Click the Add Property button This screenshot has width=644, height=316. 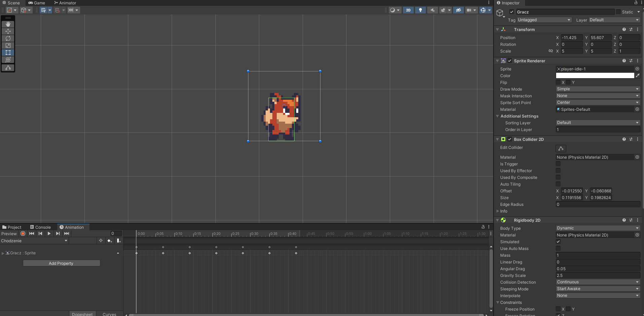61,263
